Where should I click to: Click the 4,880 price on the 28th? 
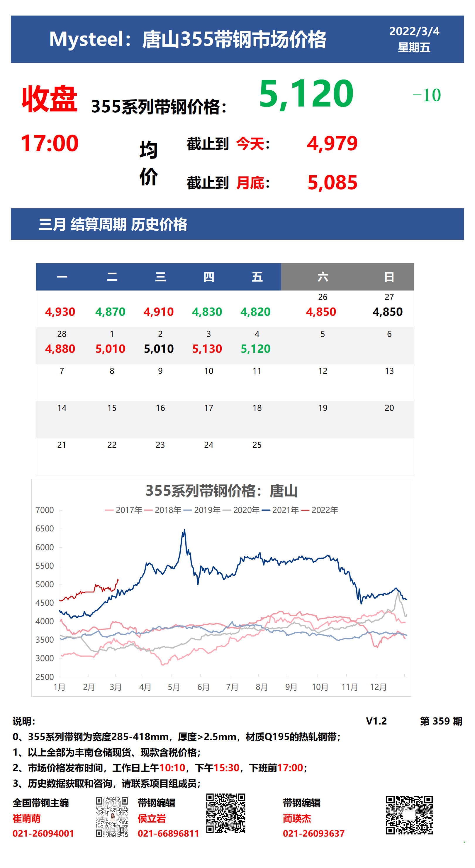point(60,349)
